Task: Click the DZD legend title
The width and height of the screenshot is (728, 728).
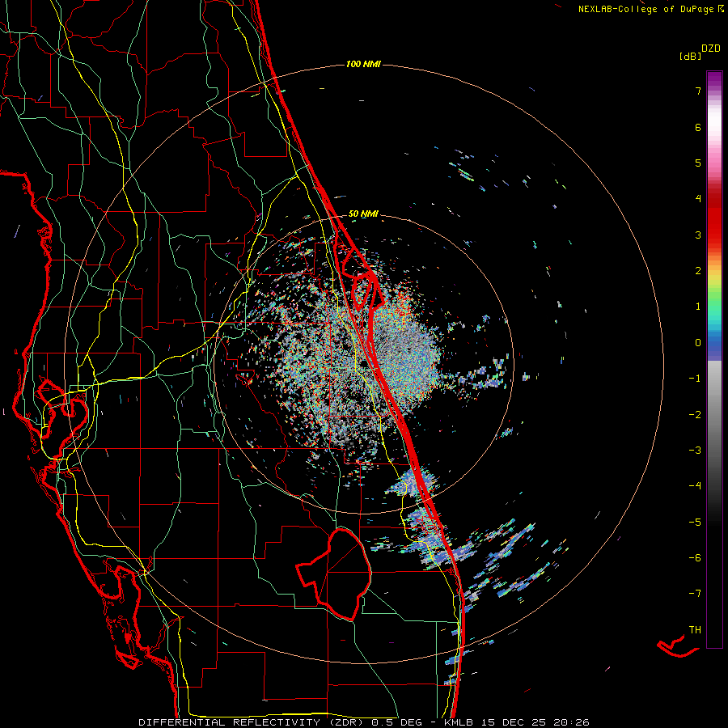Action: click(x=711, y=49)
